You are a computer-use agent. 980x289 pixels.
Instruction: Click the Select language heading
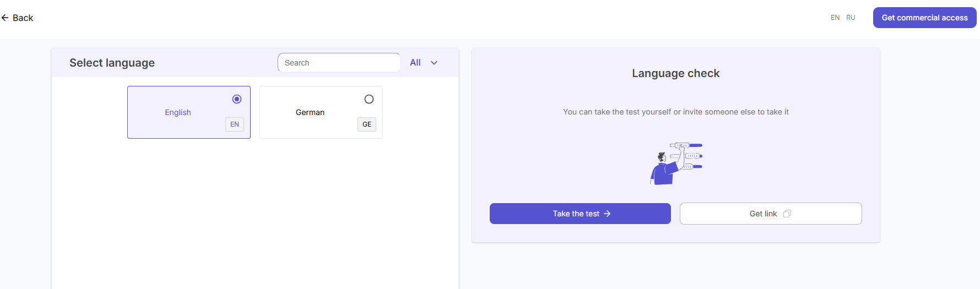click(x=112, y=63)
